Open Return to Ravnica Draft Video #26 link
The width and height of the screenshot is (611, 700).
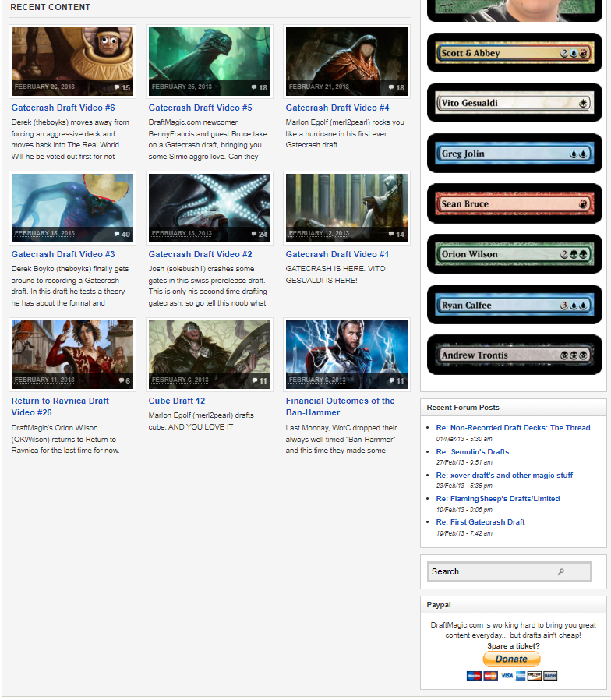pyautogui.click(x=60, y=407)
